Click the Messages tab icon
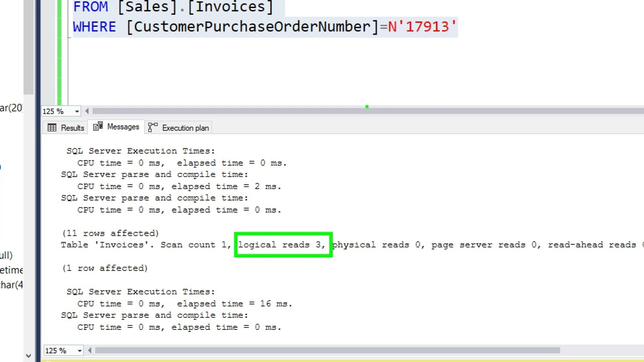 (98, 127)
